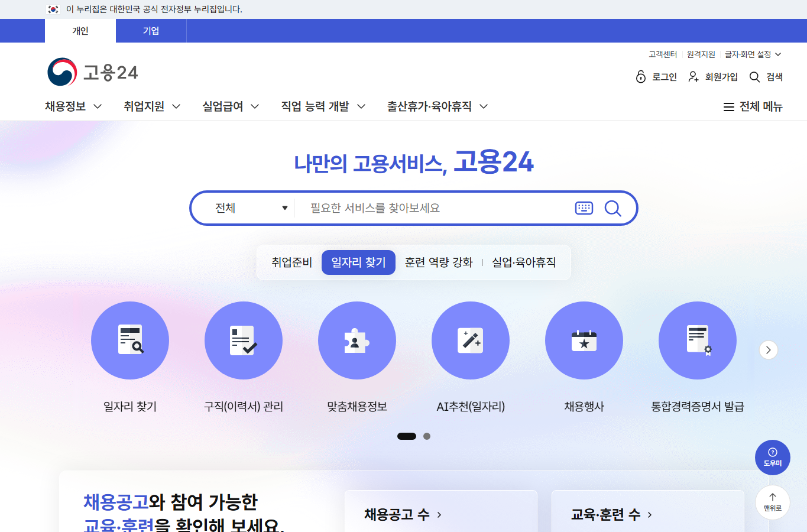Open the 도우미 help button
The width and height of the screenshot is (807, 532).
point(773,458)
